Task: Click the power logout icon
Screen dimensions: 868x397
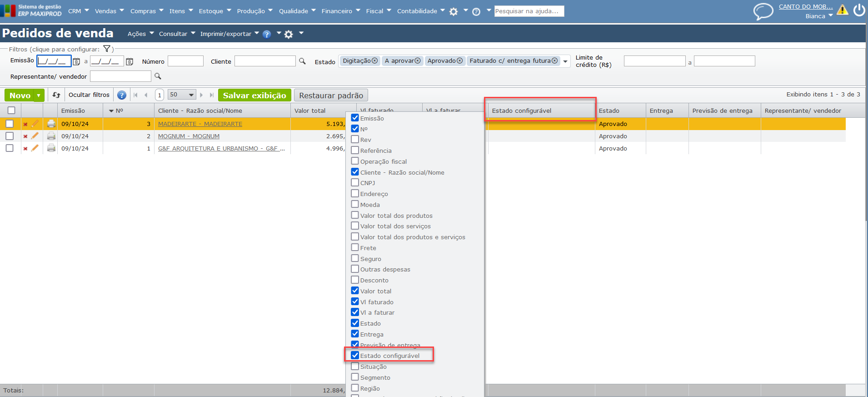Action: pos(859,10)
